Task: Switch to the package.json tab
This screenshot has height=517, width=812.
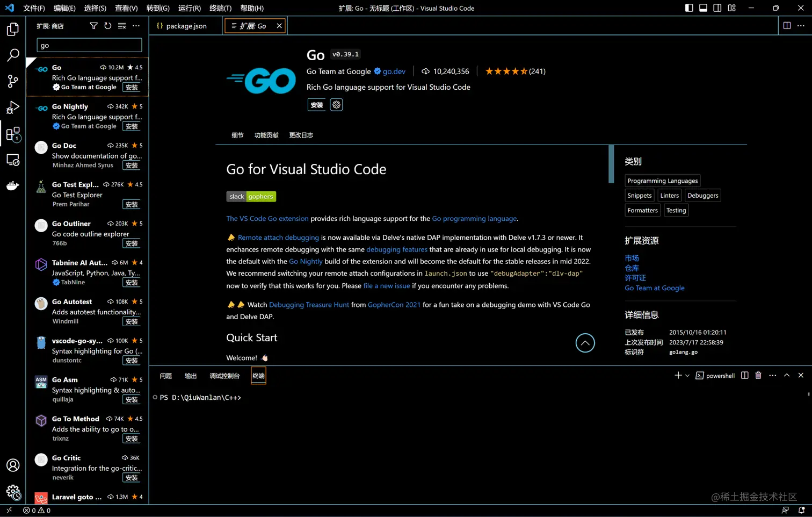Action: point(186,26)
